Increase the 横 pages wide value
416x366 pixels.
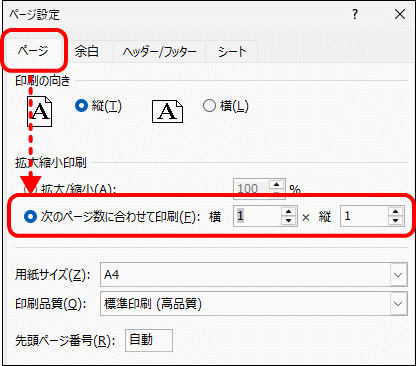coord(289,211)
